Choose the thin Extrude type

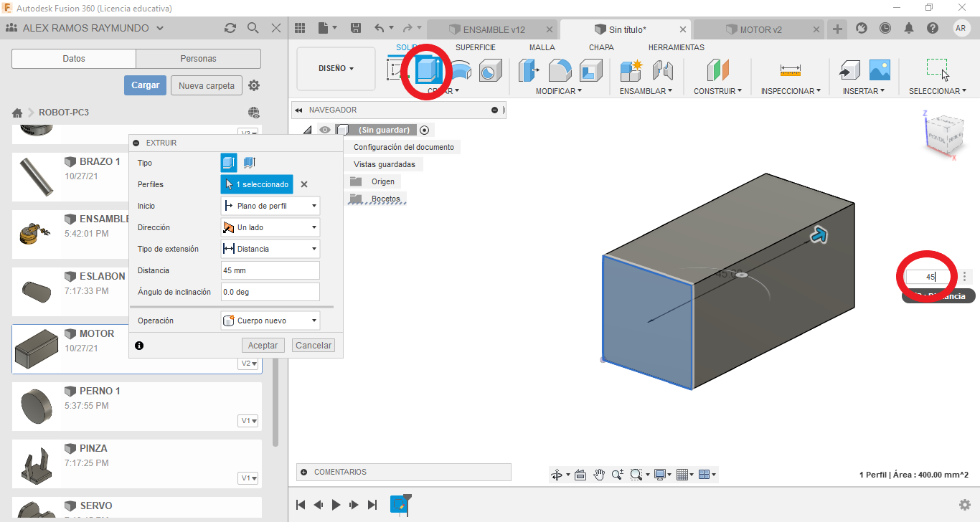click(249, 163)
